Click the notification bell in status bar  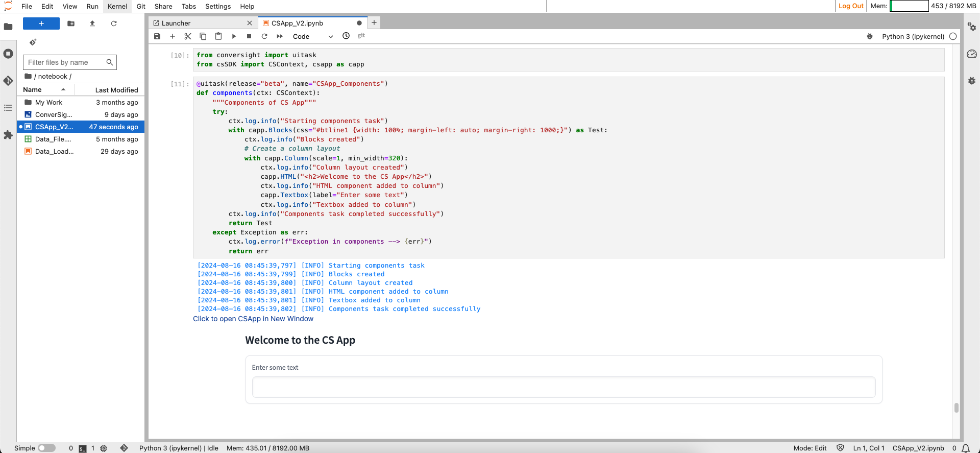966,448
